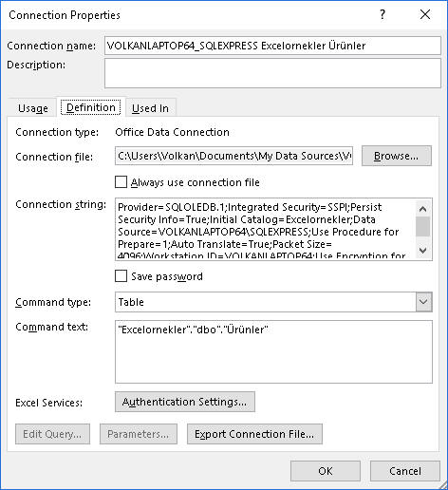Click connection string scroll up arrow

(422, 209)
